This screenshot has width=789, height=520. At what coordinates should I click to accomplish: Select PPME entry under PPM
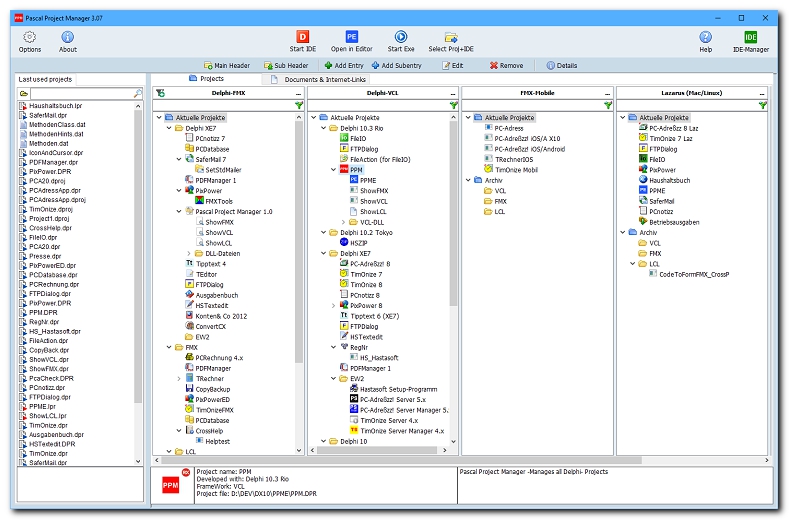coord(368,180)
